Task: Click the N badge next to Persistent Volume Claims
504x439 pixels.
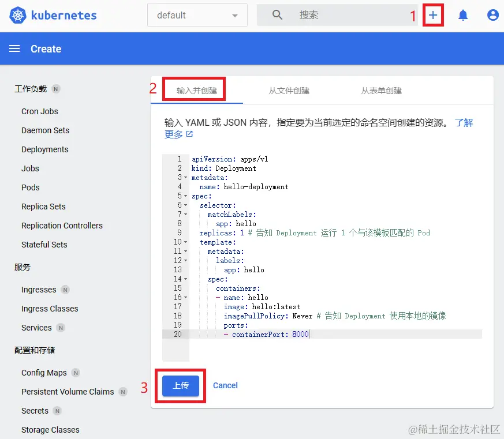Action: pyautogui.click(x=123, y=392)
